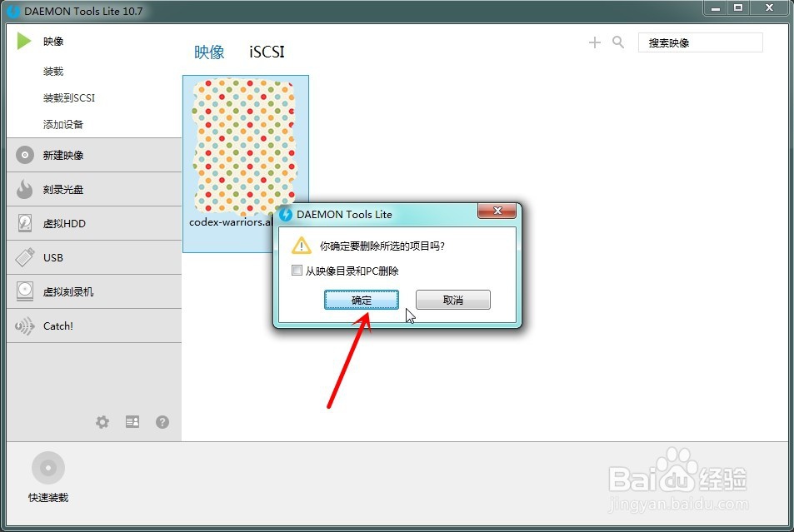Click the magnifier search icon
The height and width of the screenshot is (532, 794).
[618, 42]
